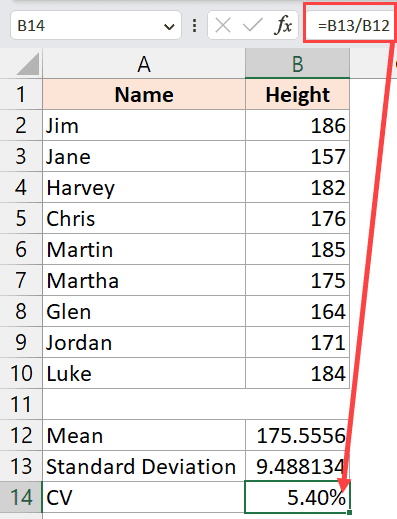Viewport: 397px width, 519px height.
Task: Cancel formula entry with the X icon
Action: click(223, 25)
